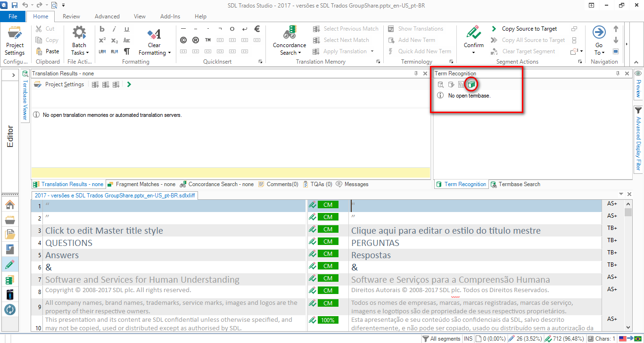
Task: Undo the last action in quick access toolbar
Action: pyautogui.click(x=25, y=5)
